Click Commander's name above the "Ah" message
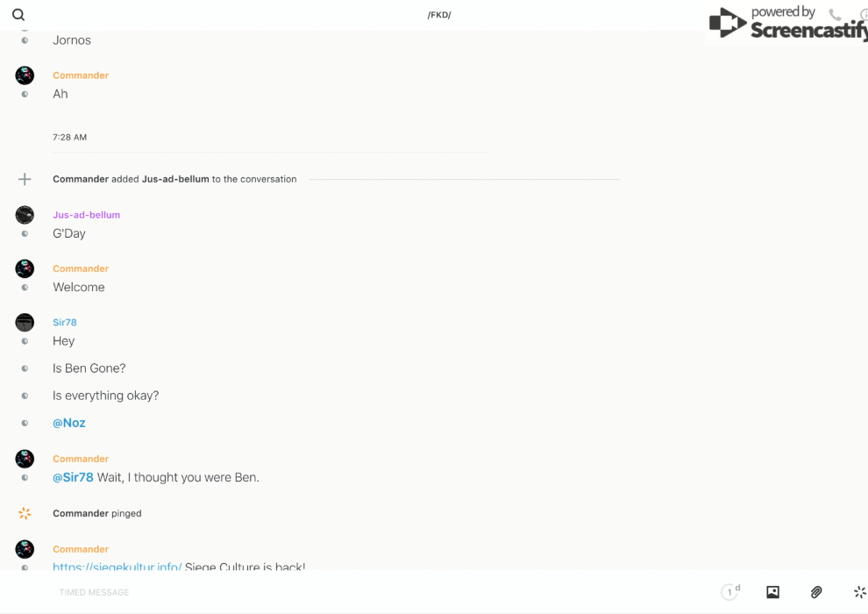Image resolution: width=868 pixels, height=614 pixels. click(x=81, y=75)
